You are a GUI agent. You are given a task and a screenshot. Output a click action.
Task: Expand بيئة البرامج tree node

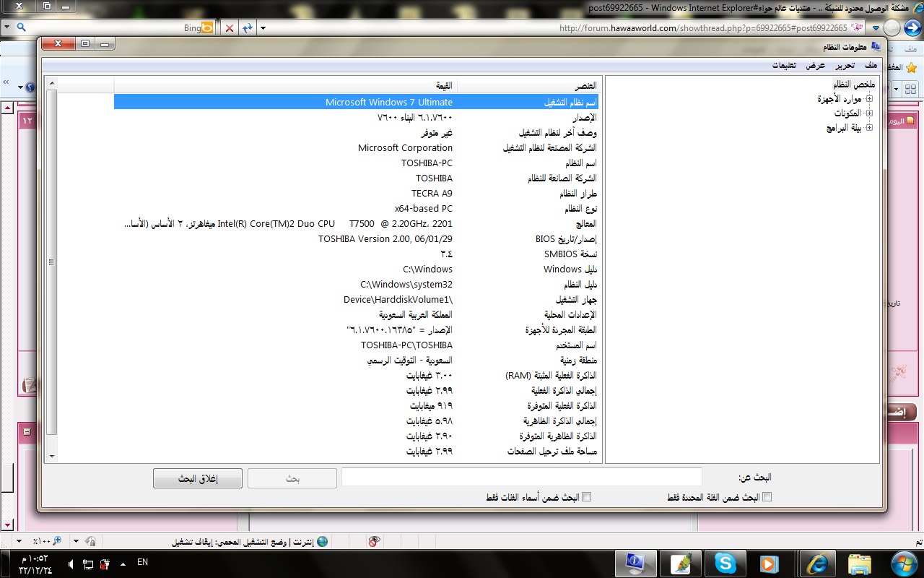[869, 128]
